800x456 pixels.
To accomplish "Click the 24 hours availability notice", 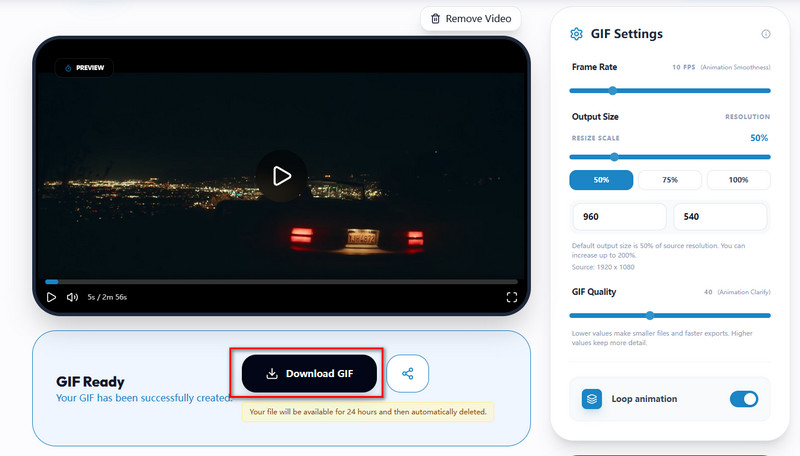I will (x=368, y=412).
